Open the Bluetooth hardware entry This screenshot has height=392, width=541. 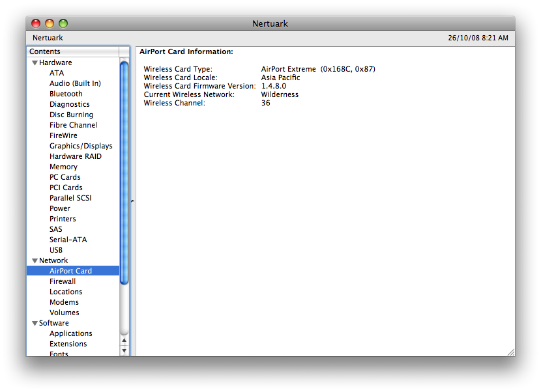(66, 94)
